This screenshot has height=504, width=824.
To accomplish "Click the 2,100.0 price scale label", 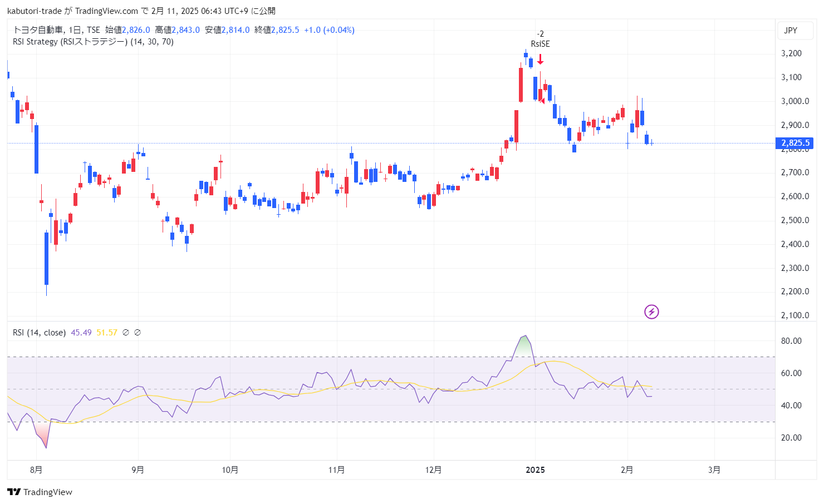I will [x=795, y=315].
